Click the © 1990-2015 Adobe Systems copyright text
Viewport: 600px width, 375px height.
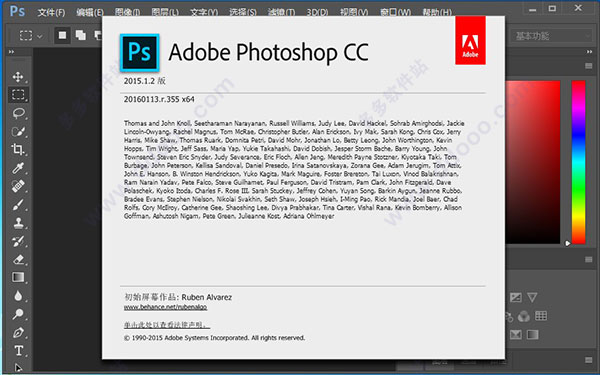(214, 338)
